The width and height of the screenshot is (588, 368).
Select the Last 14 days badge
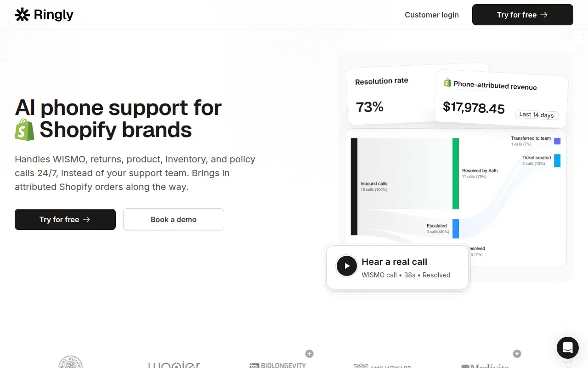pos(537,115)
